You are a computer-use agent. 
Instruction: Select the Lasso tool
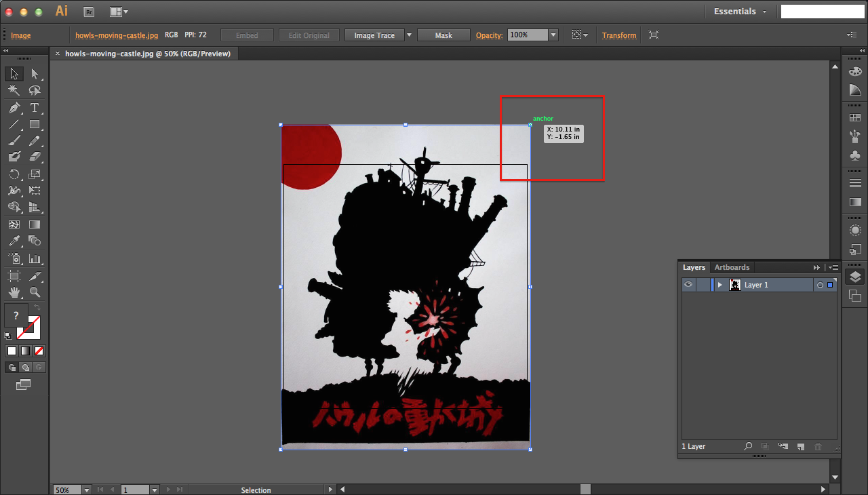(x=35, y=91)
